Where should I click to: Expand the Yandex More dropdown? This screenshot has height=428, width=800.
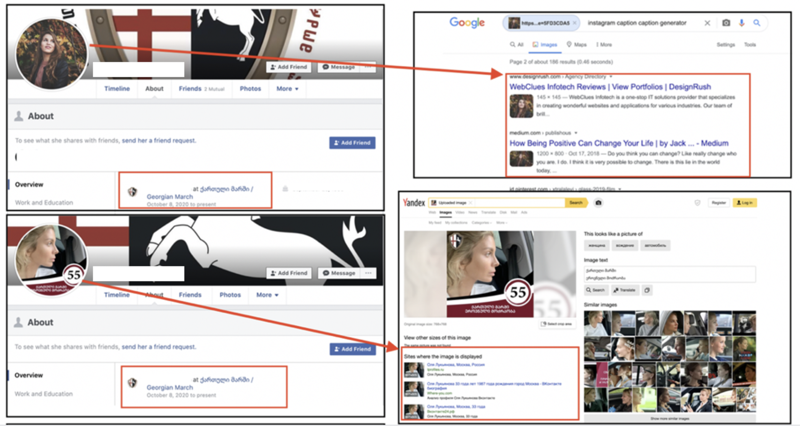pos(502,223)
